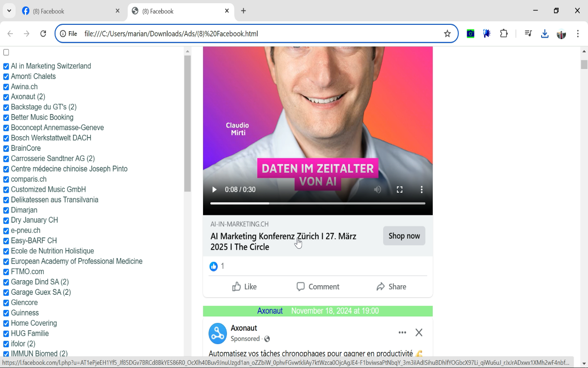Viewport: 588px width, 368px height.
Task: Open the media controls button
Action: (x=528, y=34)
